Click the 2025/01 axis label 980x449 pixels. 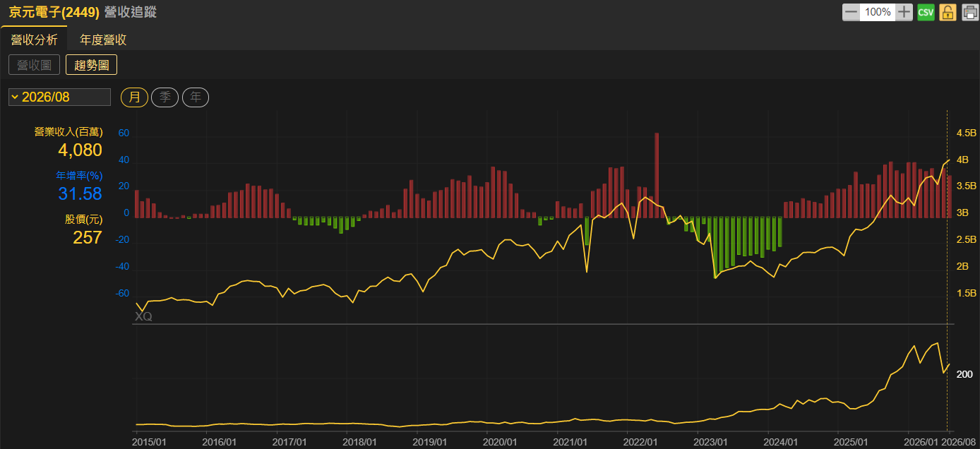851,441
